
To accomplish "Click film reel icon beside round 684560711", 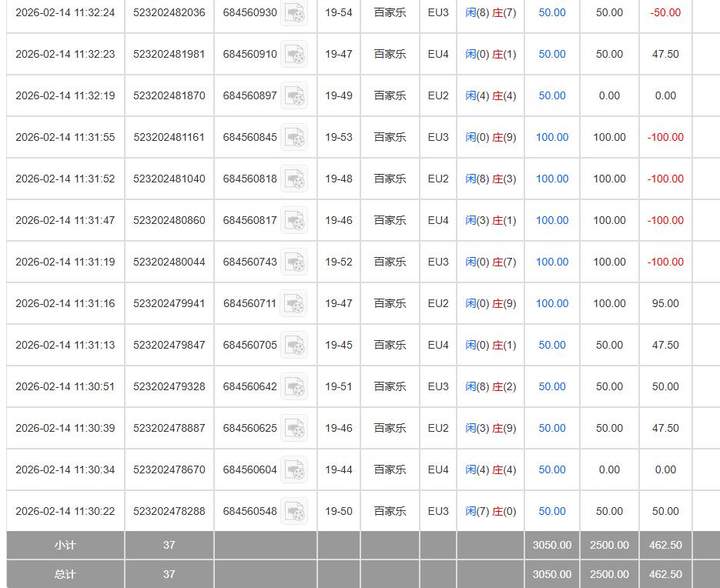I will click(293, 304).
